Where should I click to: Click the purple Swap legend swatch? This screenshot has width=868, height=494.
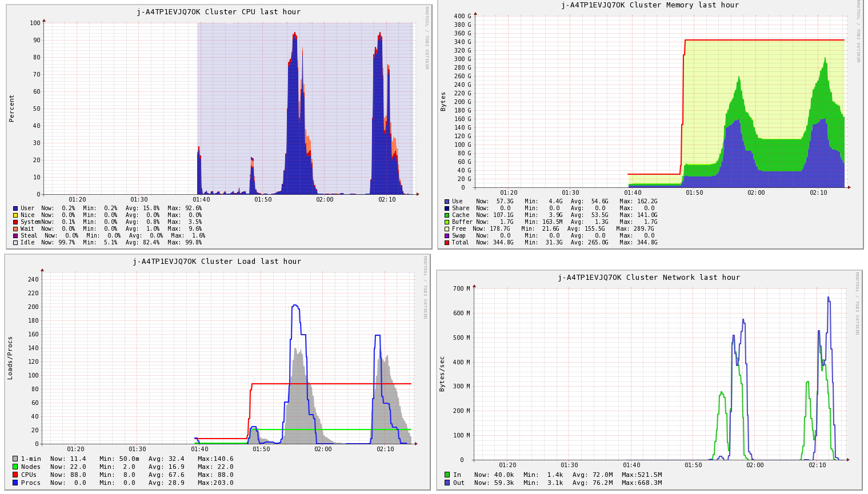(447, 236)
